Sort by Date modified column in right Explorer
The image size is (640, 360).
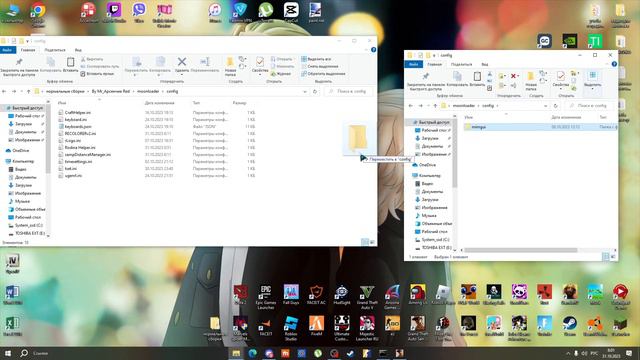pyautogui.click(x=566, y=117)
